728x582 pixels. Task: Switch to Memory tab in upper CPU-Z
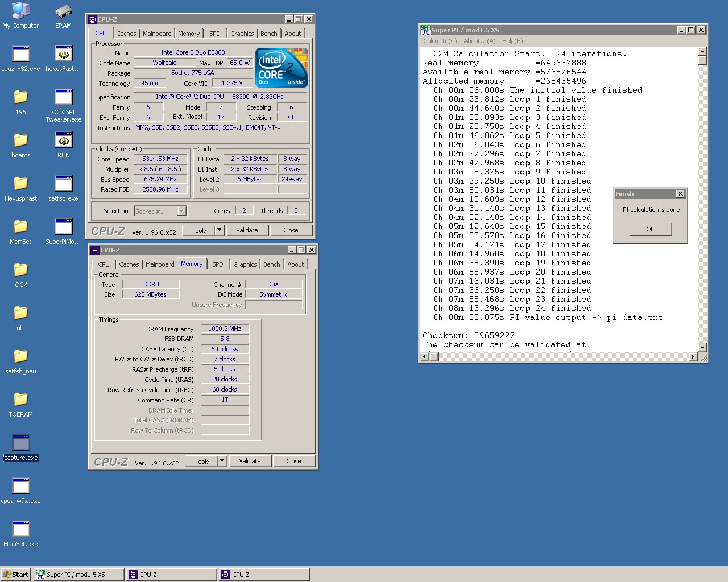click(x=189, y=34)
